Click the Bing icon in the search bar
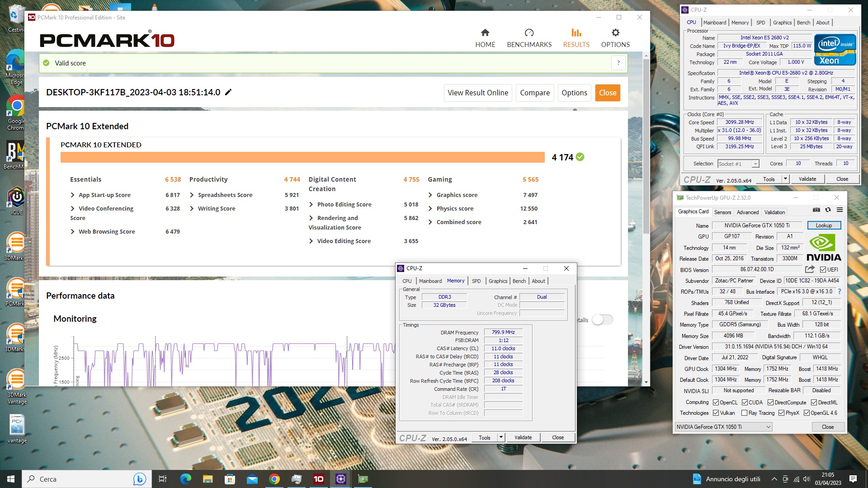This screenshot has width=868, height=488. pos(140,479)
